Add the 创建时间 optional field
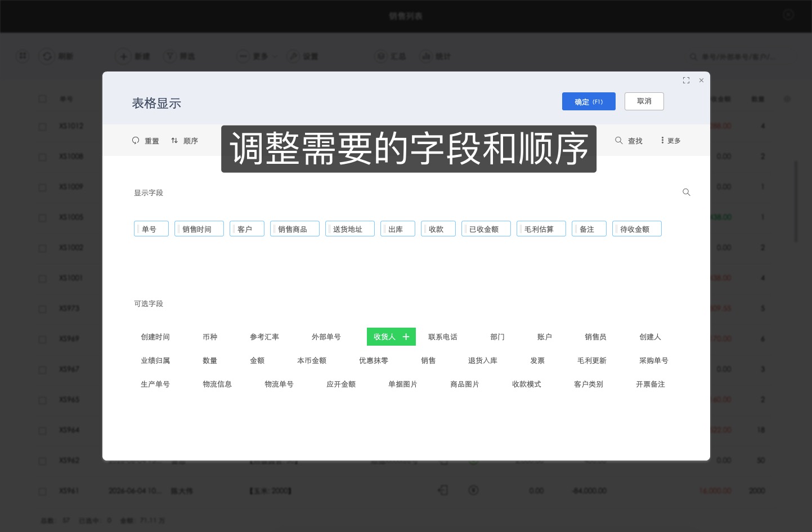 (x=155, y=337)
